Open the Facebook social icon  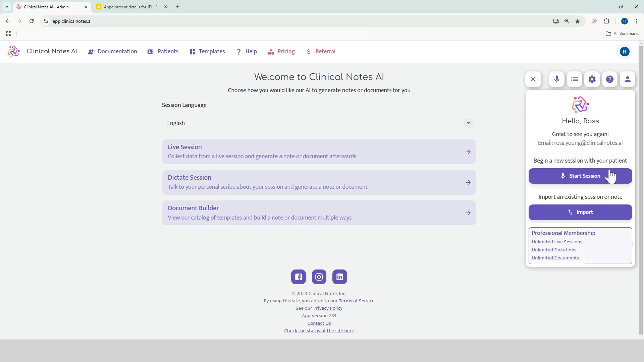pyautogui.click(x=299, y=277)
